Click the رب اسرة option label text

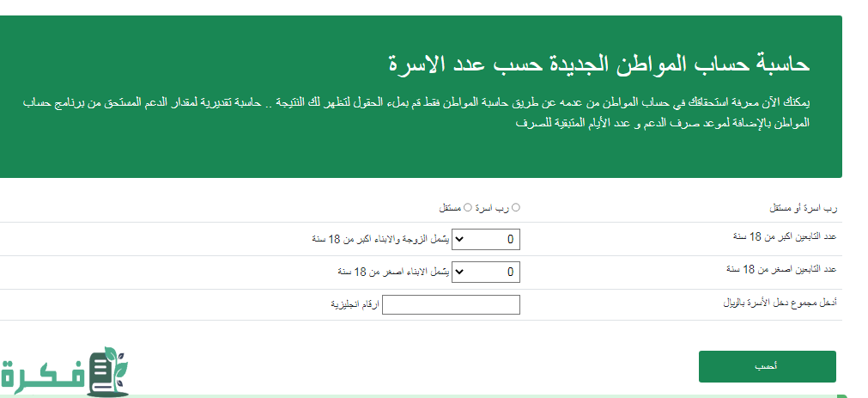coord(493,208)
